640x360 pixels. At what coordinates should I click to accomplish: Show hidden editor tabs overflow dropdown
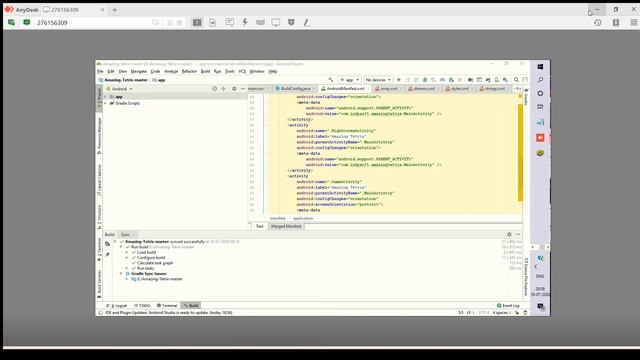(x=518, y=89)
